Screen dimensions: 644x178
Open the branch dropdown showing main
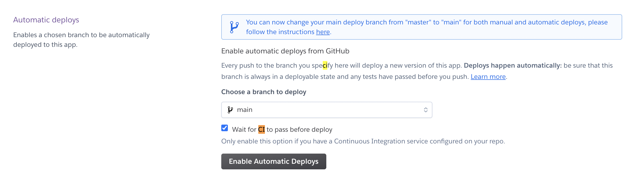point(326,110)
